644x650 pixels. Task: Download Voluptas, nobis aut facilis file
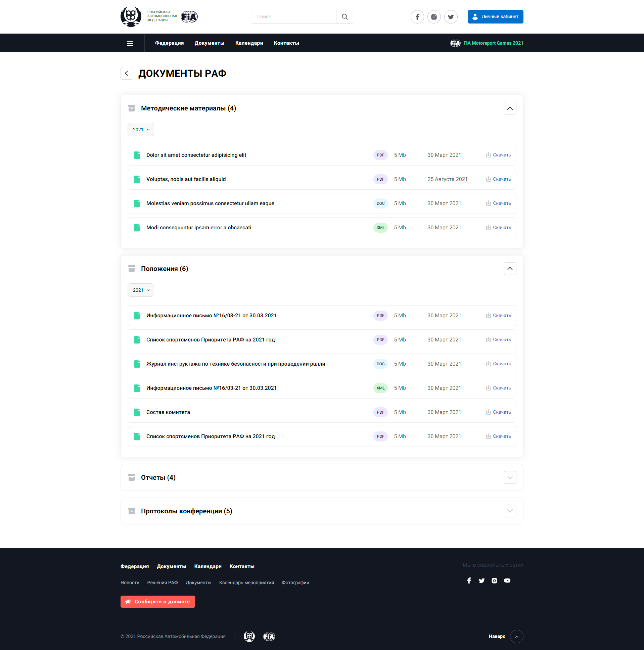[x=498, y=179]
